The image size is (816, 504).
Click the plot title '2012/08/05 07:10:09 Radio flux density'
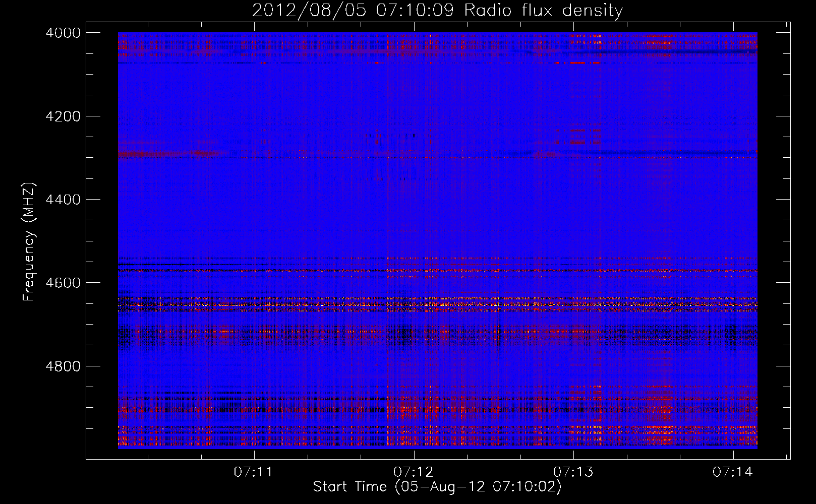437,10
